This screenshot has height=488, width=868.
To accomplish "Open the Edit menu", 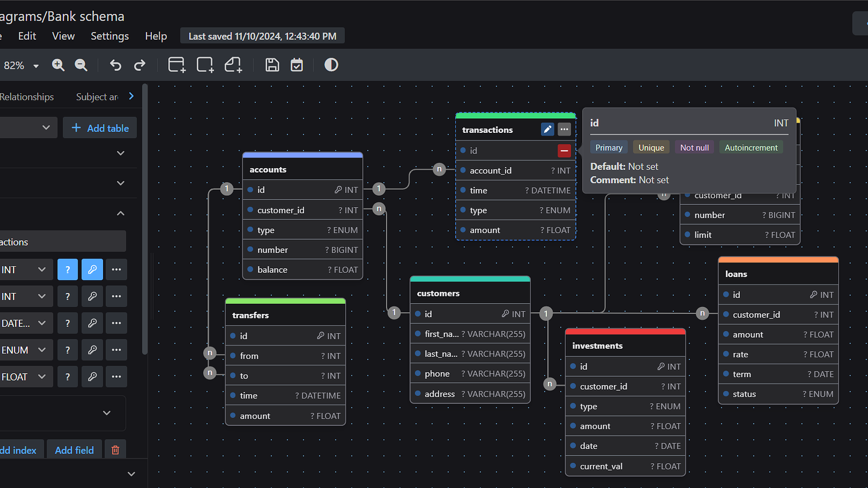I will coord(27,36).
